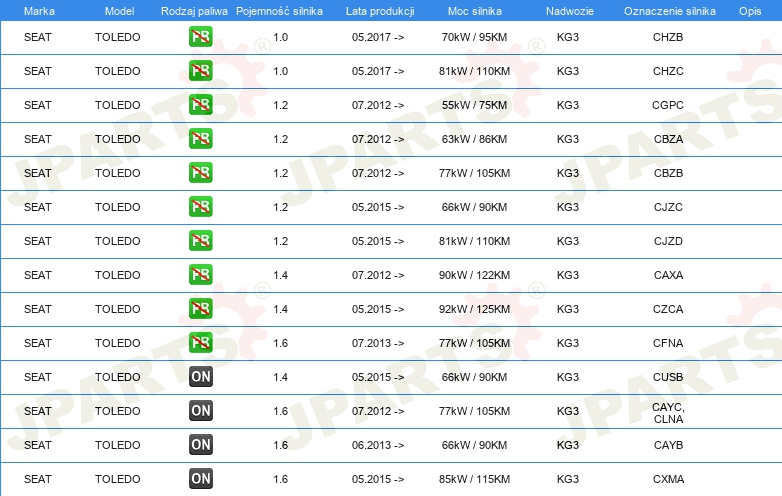Select engine code CAXA
The width and height of the screenshot is (782, 496).
(x=668, y=275)
